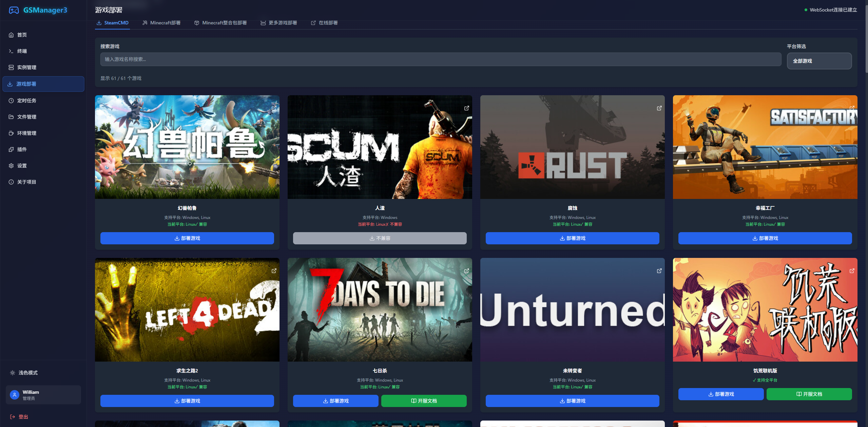Click the GSManager3 gamepad logo icon
The image size is (868, 427).
(x=14, y=10)
